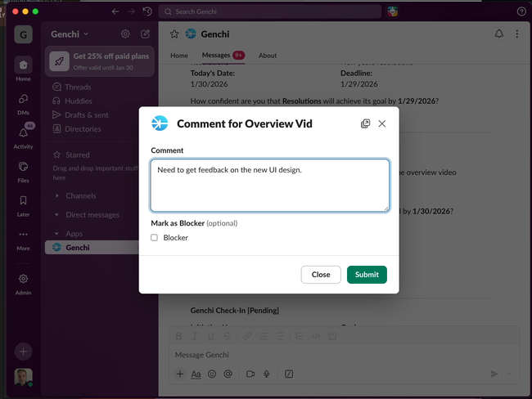Switch to the Home tab
This screenshot has width=532, height=399.
click(x=179, y=56)
